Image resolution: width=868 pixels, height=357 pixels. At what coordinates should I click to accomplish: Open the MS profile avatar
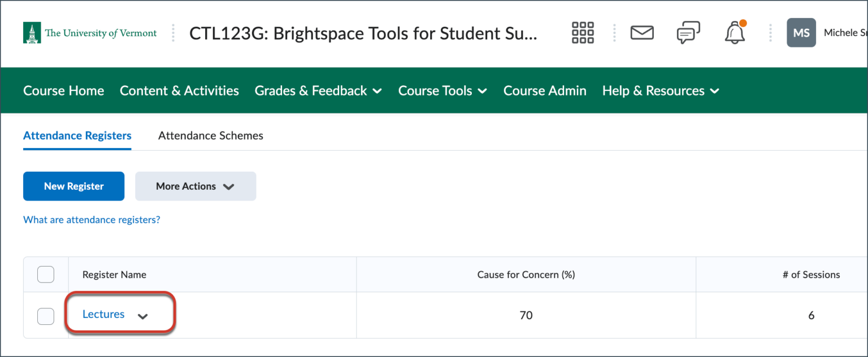(801, 32)
